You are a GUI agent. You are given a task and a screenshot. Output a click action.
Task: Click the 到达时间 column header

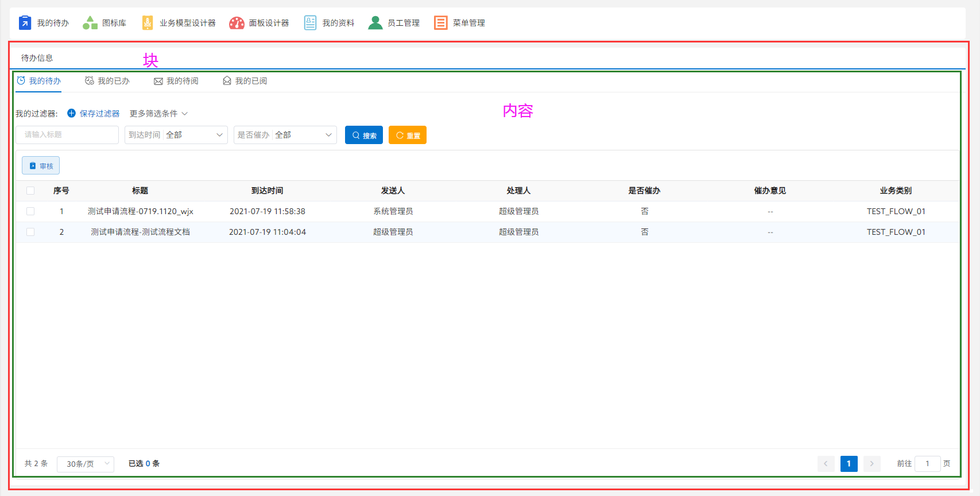tap(268, 191)
